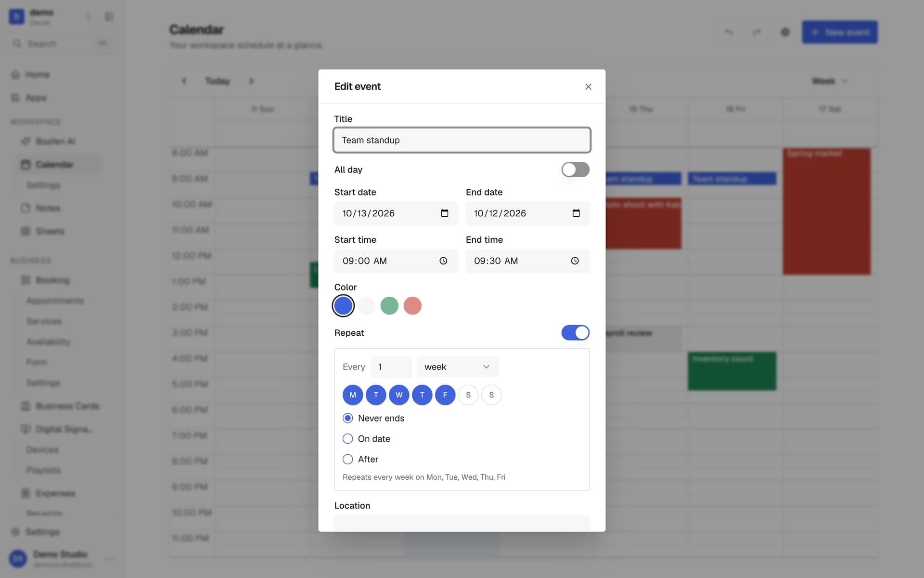Open the End date calendar picker icon

click(x=576, y=213)
